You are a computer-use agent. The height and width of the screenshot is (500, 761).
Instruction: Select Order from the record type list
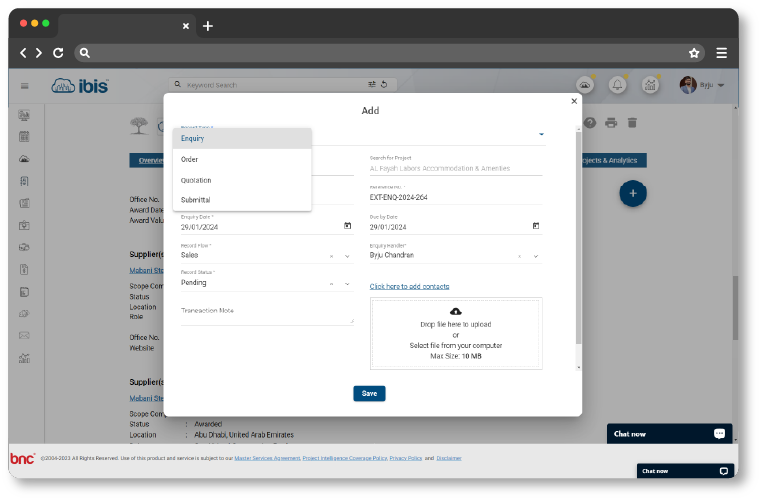click(x=190, y=159)
